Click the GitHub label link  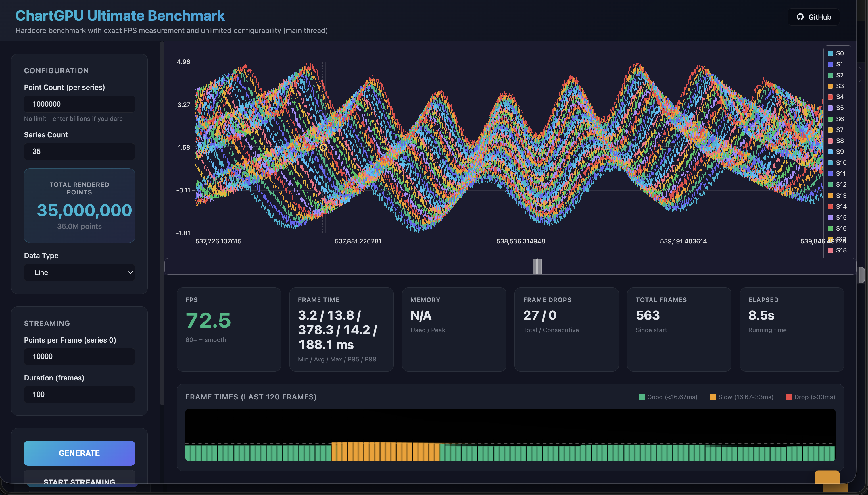click(820, 17)
